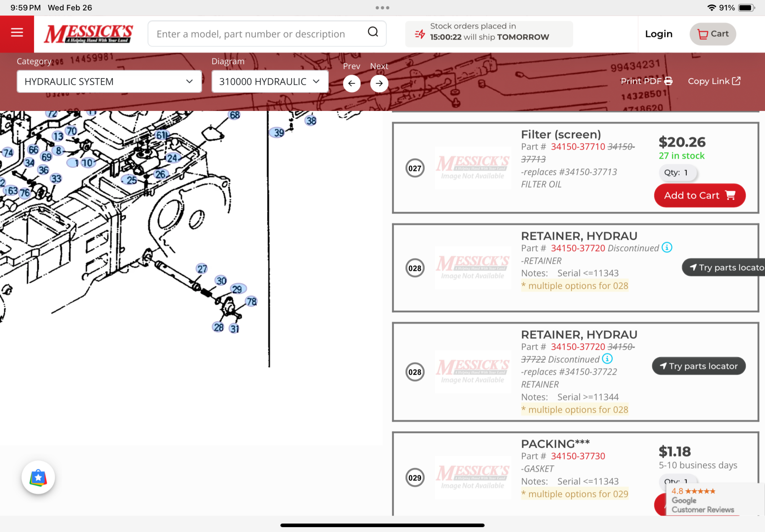Select diagram callout 69
The height and width of the screenshot is (532, 765).
(46, 157)
